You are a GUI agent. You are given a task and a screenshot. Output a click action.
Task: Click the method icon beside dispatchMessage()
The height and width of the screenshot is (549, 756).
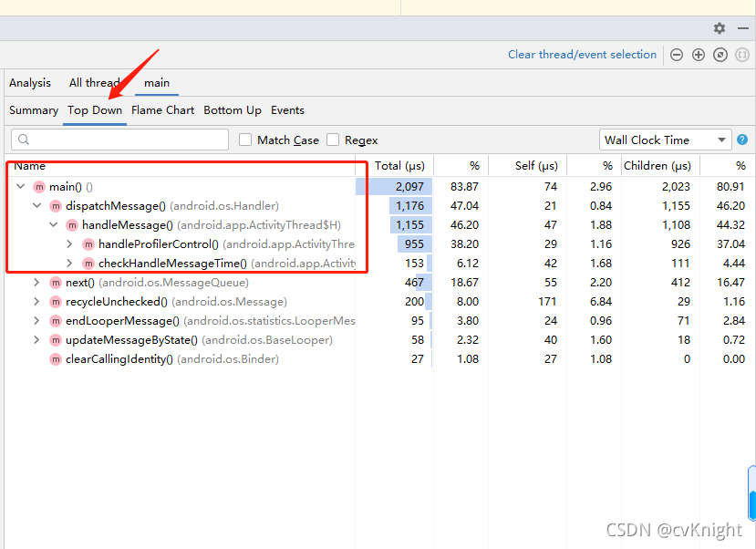tap(56, 206)
